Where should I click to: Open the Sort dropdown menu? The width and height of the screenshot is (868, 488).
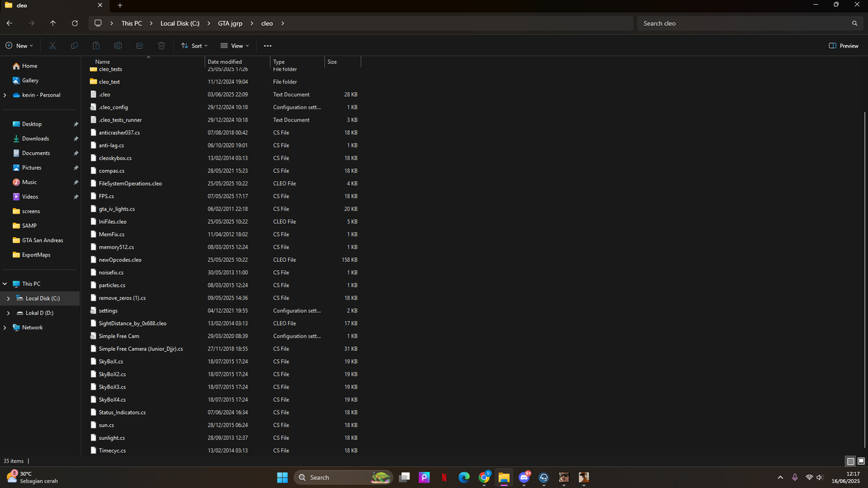pyautogui.click(x=194, y=45)
